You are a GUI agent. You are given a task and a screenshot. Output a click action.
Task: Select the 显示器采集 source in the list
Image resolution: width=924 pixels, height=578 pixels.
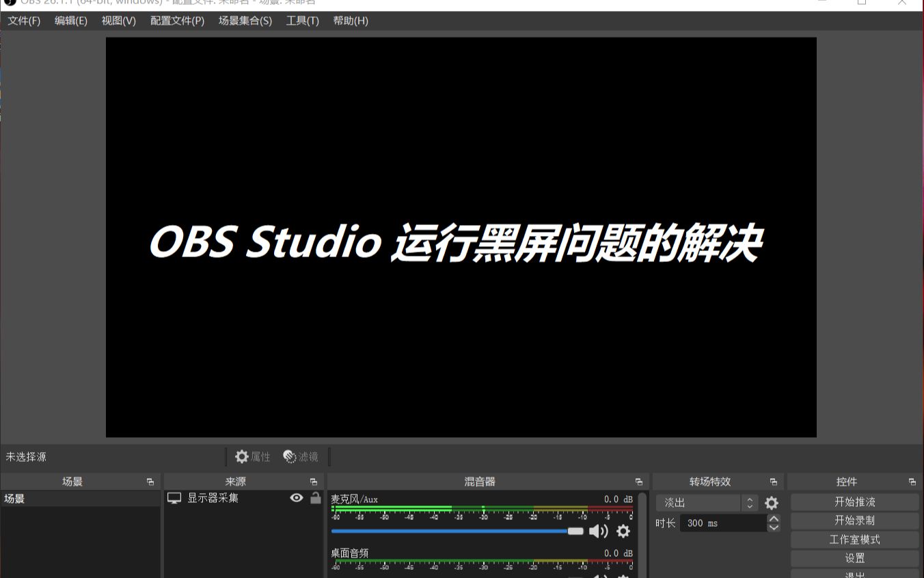click(x=212, y=498)
